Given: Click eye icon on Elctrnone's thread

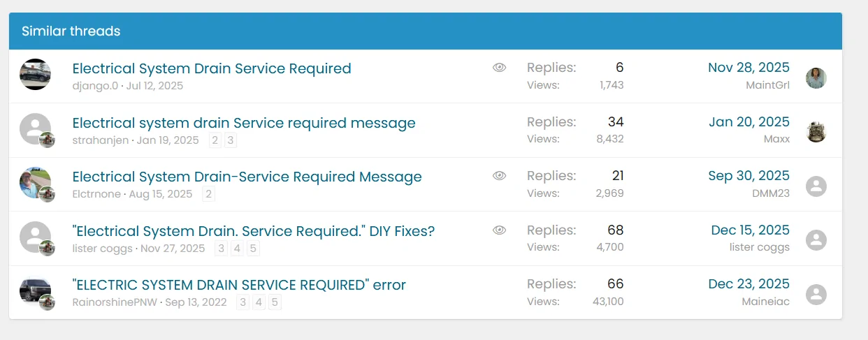Looking at the screenshot, I should 499,176.
